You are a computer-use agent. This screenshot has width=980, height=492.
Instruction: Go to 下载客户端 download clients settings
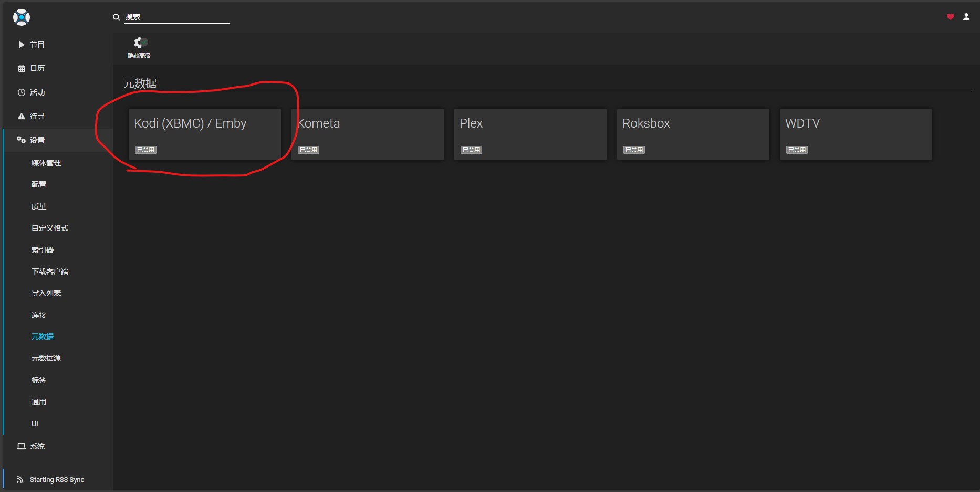[x=50, y=271]
